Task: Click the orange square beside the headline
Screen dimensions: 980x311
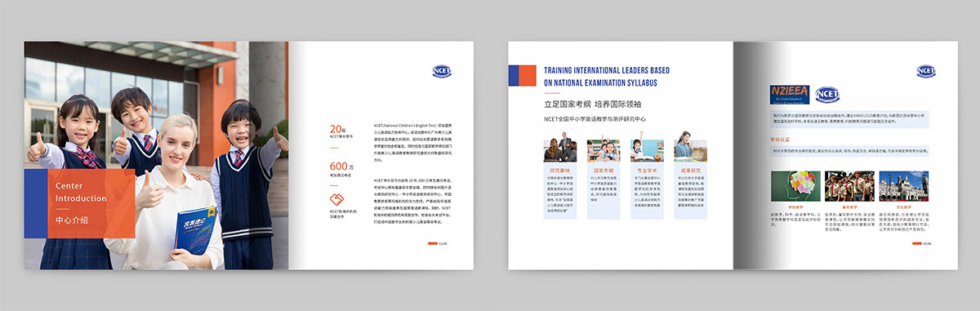Action: 528,76
